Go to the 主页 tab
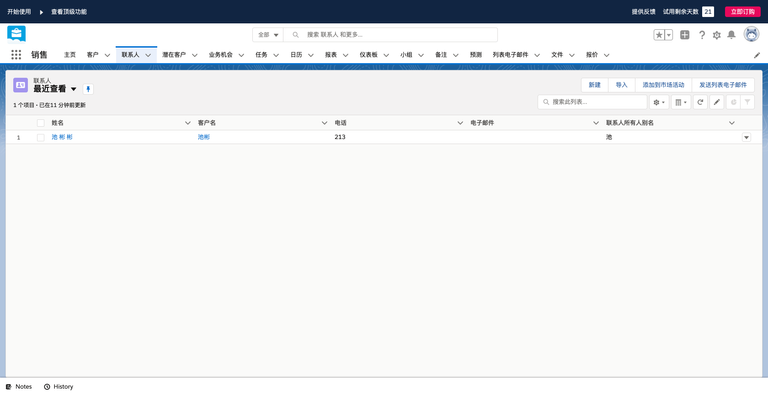768x396 pixels. pos(70,55)
